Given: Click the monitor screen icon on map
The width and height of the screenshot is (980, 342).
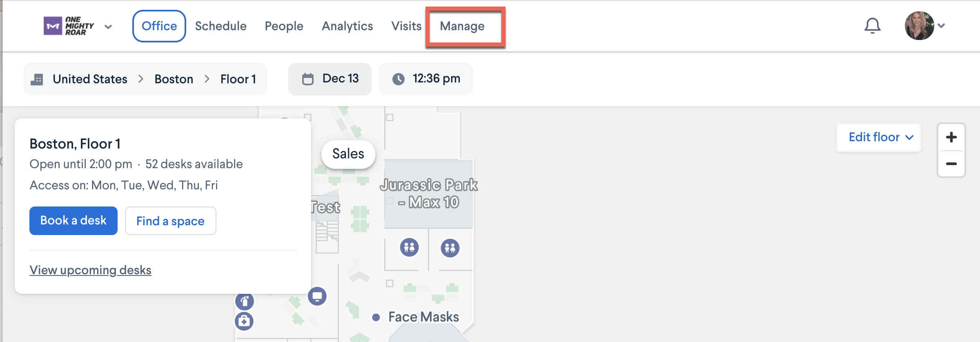Looking at the screenshot, I should click(317, 296).
